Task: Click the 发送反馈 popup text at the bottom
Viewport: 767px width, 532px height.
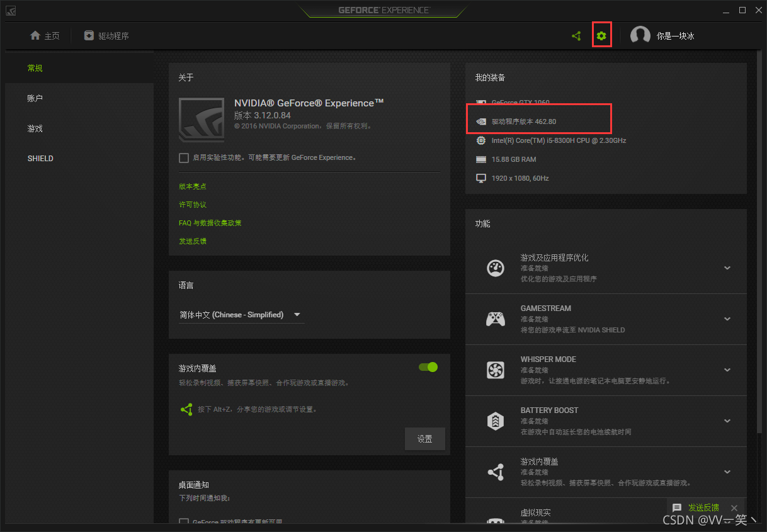Action: 703,507
